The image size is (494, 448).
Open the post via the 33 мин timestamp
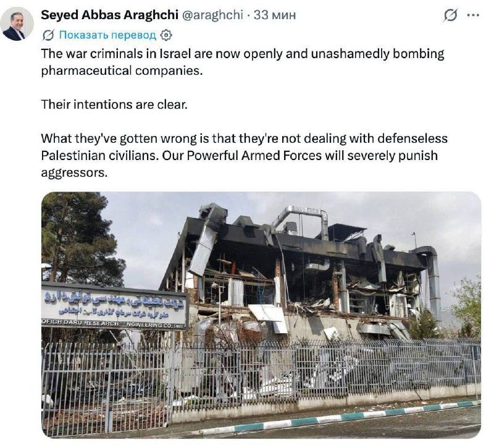pyautogui.click(x=275, y=15)
